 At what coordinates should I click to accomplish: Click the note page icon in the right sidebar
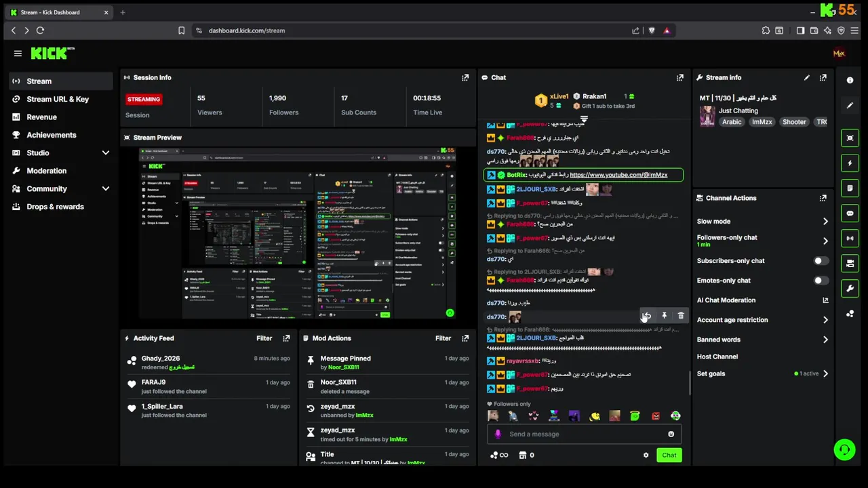click(850, 188)
